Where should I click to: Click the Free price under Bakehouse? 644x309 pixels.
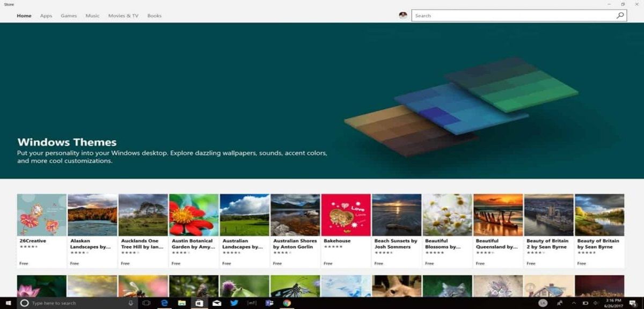(328, 263)
